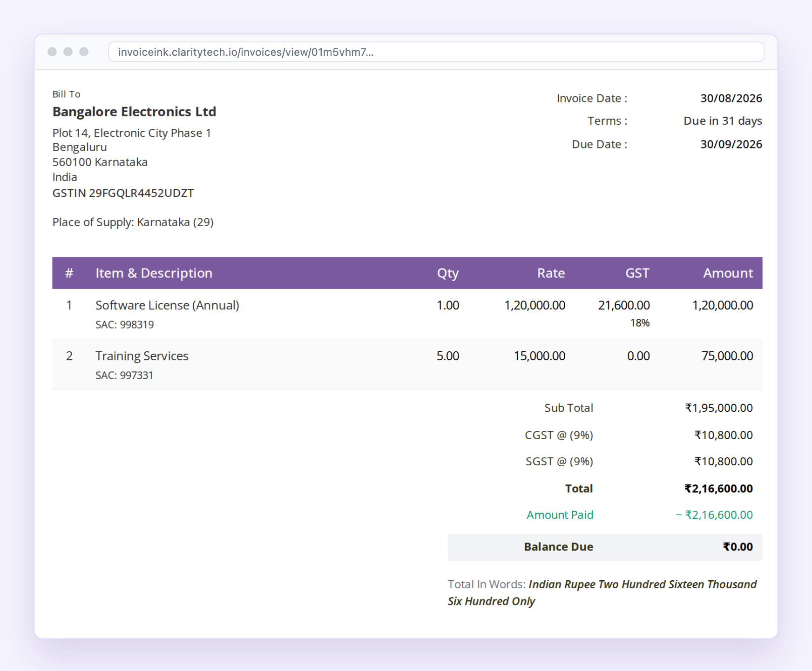Click the Amount column header
Screen dimensions: 812x671
728,273
